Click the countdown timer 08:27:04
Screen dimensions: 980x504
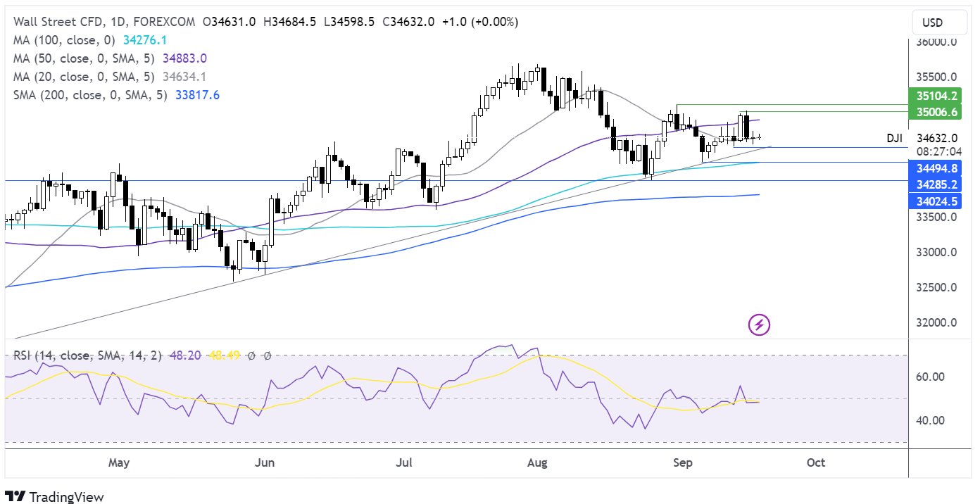pyautogui.click(x=940, y=151)
